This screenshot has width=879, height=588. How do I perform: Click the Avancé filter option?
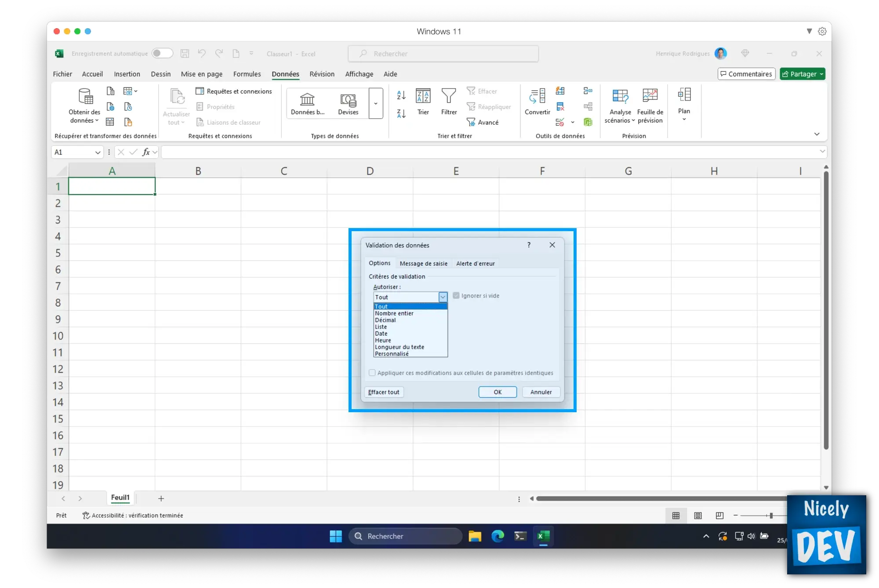pyautogui.click(x=483, y=122)
